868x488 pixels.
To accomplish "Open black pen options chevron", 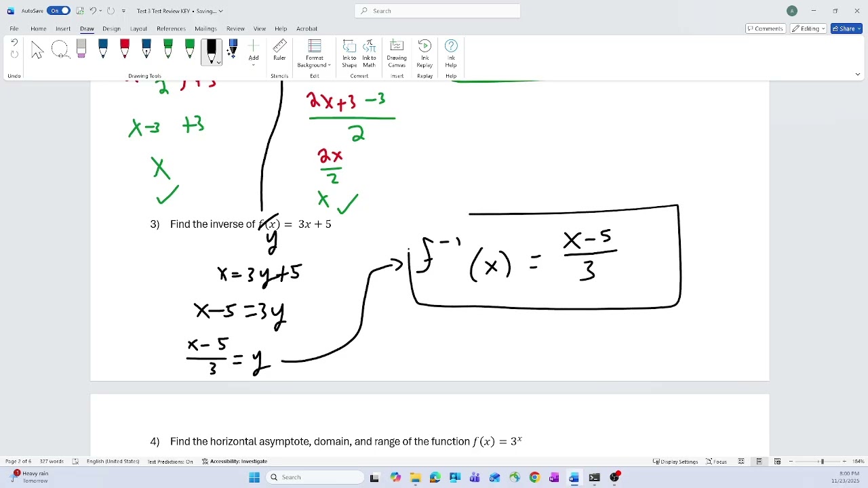I will (x=218, y=62).
